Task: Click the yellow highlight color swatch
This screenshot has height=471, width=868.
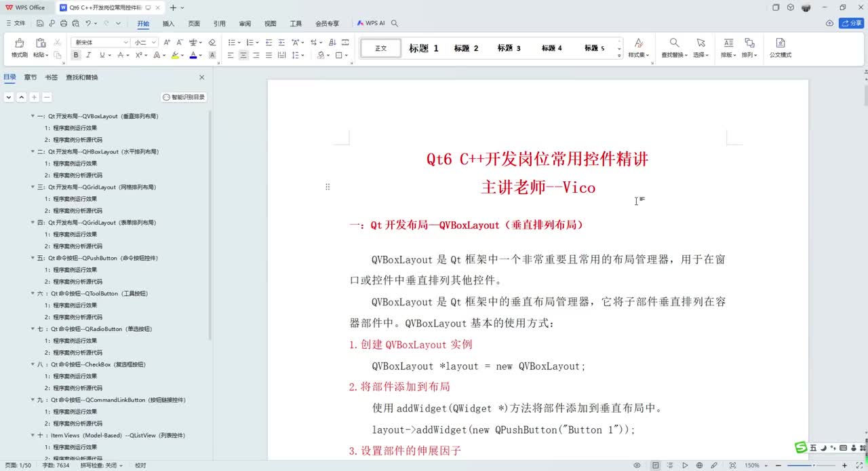Action: [175, 55]
